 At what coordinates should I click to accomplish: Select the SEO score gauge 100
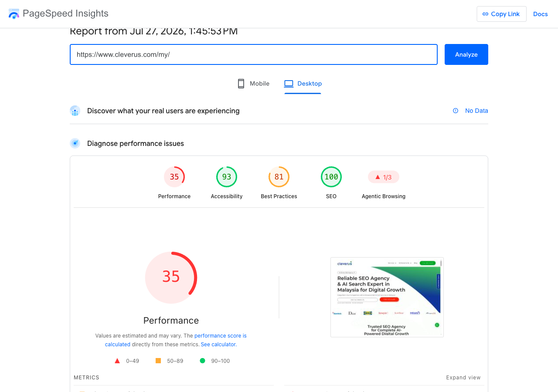coord(331,177)
